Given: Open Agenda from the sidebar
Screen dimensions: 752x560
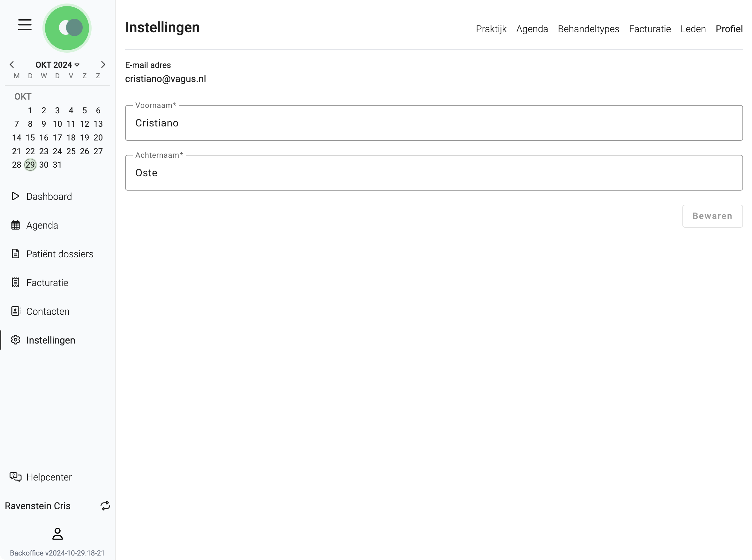Looking at the screenshot, I should click(x=42, y=225).
